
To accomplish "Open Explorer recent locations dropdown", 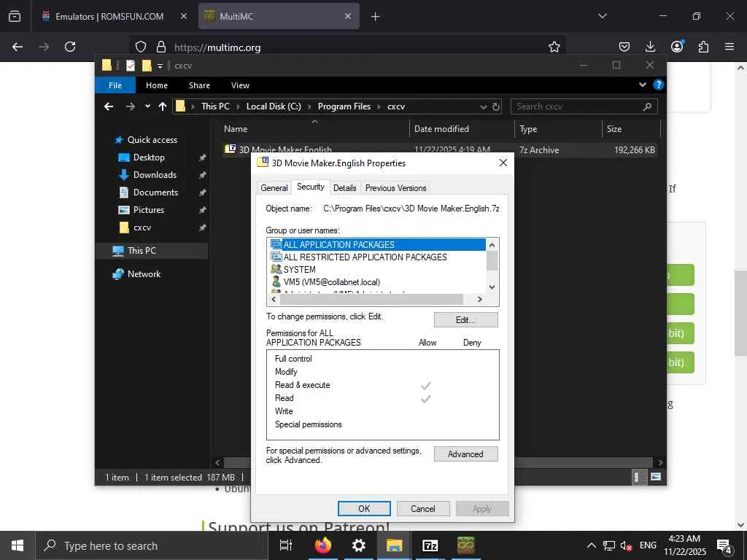I will 147,106.
